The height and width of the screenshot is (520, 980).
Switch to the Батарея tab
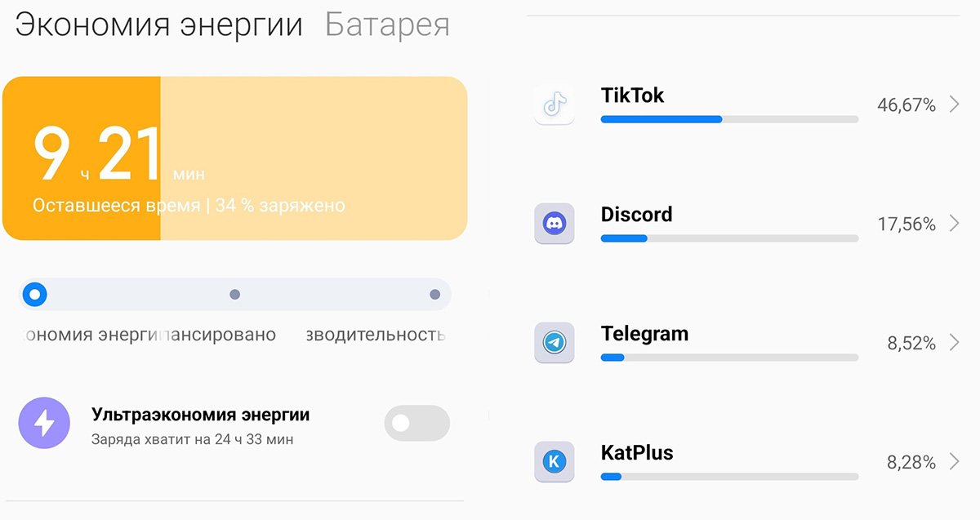tap(387, 24)
